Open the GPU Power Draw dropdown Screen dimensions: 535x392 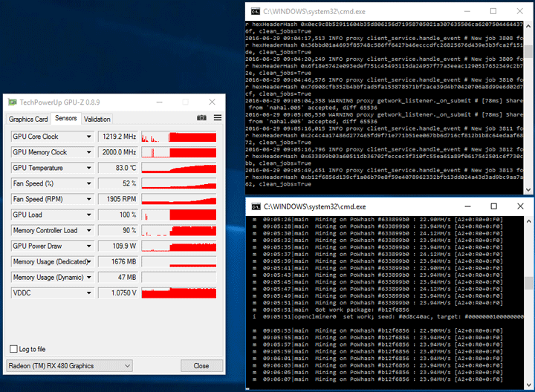point(88,246)
